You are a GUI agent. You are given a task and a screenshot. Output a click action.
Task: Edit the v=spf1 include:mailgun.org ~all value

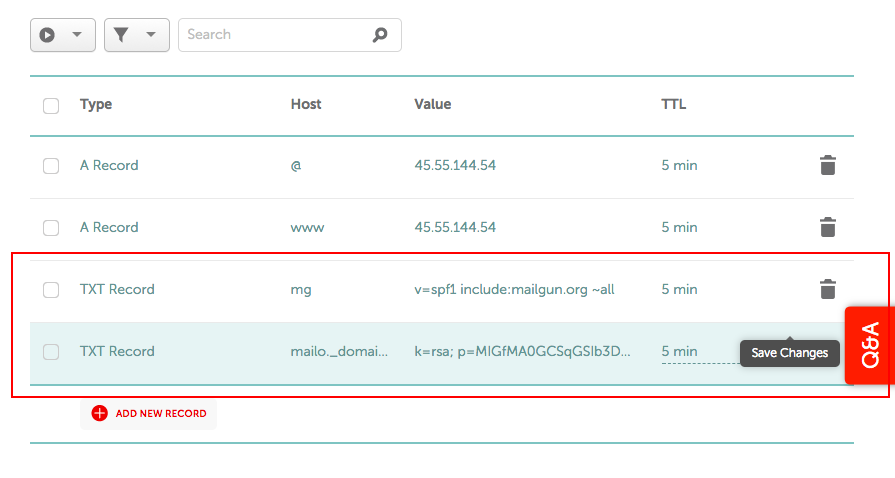coord(514,290)
